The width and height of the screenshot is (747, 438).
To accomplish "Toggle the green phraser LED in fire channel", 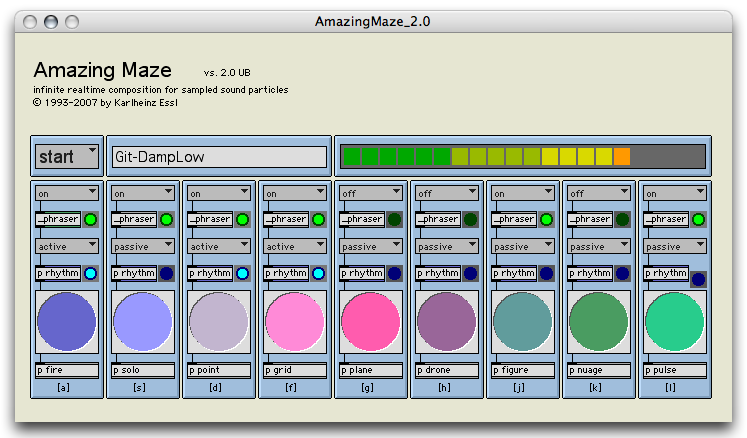I will point(91,219).
